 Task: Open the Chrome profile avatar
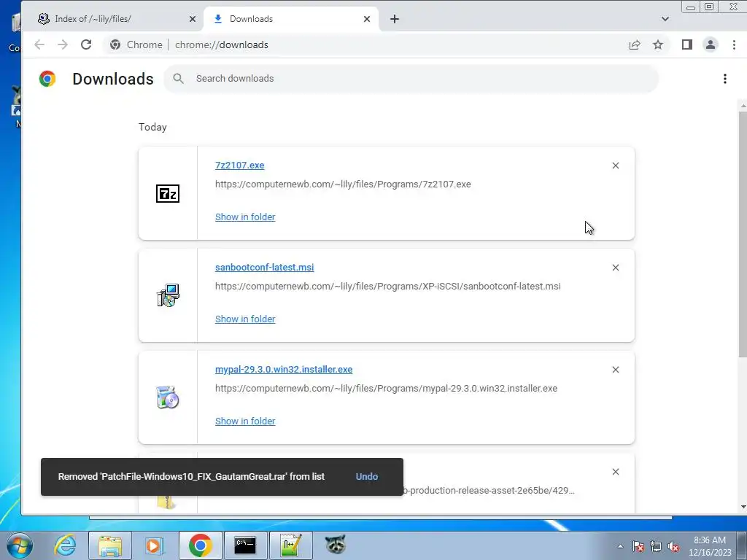[x=711, y=44]
